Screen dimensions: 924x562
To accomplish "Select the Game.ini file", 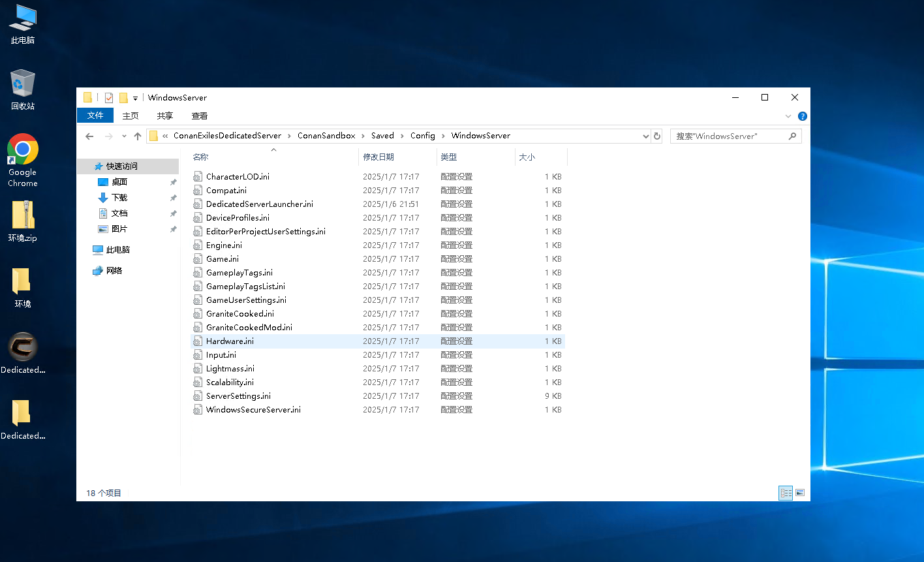I will click(223, 259).
